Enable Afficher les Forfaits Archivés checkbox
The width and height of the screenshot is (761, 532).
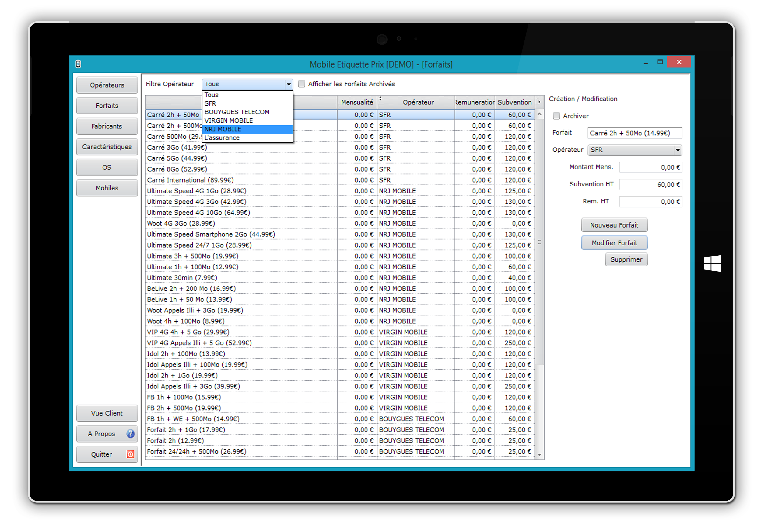pos(301,84)
